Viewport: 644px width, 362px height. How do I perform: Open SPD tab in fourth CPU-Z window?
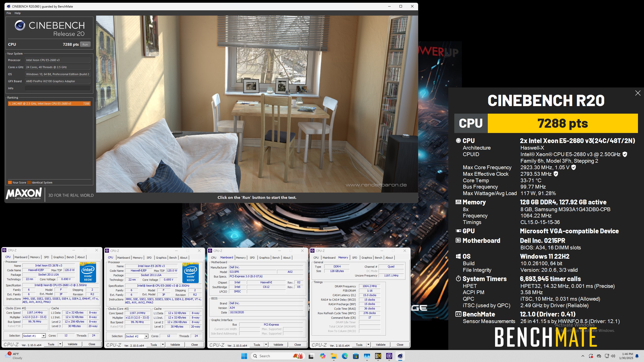pyautogui.click(x=355, y=258)
